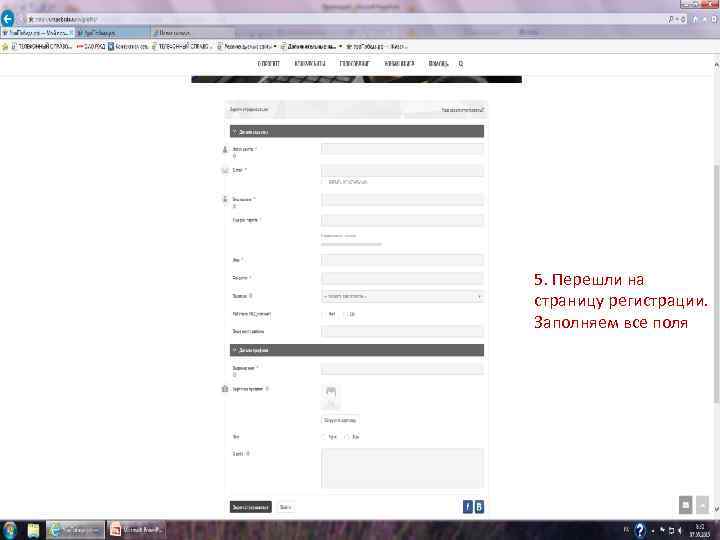Open the last text item in the site navigation

click(438, 63)
